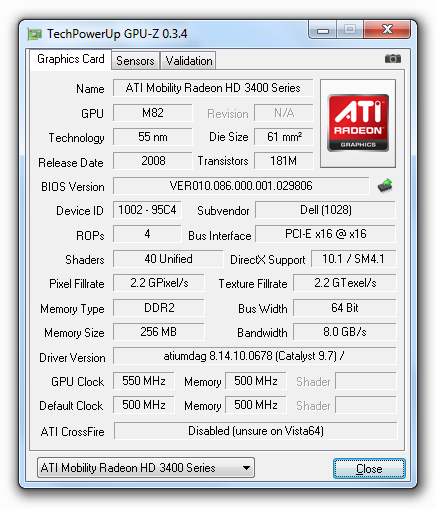Click the Texture Fillrate label
This screenshot has width=436, height=509.
(253, 284)
